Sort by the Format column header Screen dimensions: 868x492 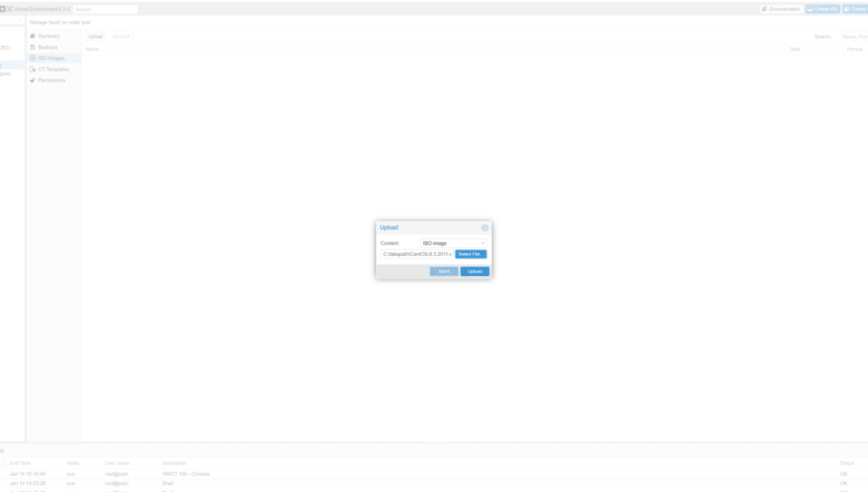tap(855, 49)
